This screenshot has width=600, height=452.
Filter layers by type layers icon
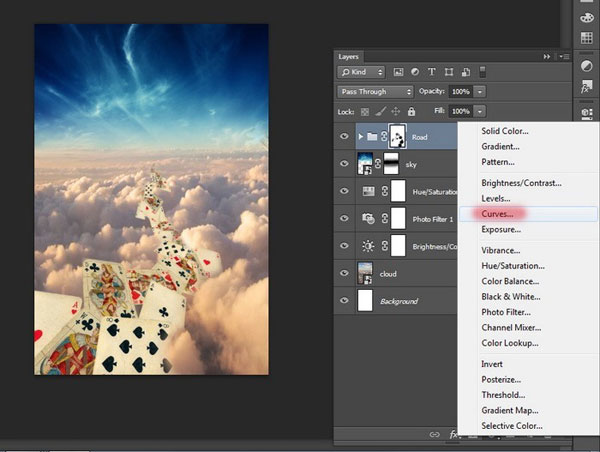pyautogui.click(x=432, y=72)
